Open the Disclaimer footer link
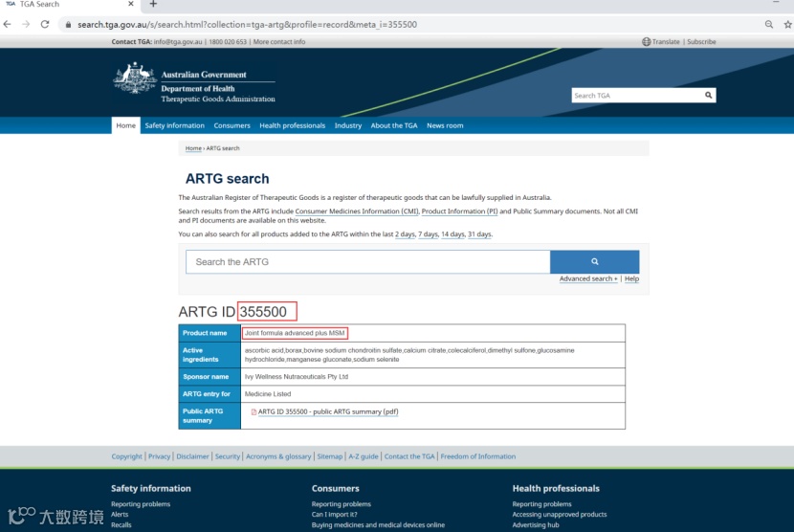The width and height of the screenshot is (794, 532). (192, 456)
